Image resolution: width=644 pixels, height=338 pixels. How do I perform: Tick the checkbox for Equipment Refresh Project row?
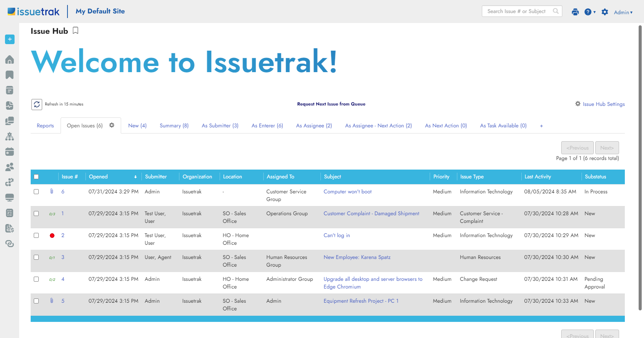[x=36, y=301]
